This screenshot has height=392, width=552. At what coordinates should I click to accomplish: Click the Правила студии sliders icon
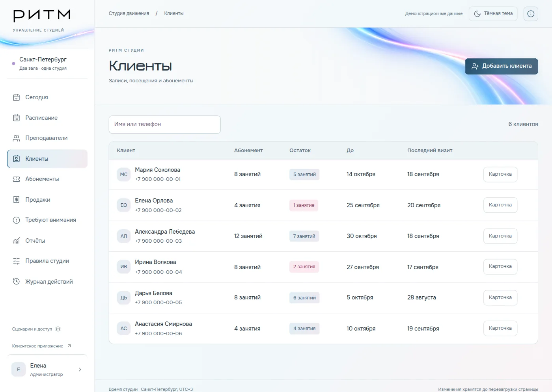pos(16,261)
